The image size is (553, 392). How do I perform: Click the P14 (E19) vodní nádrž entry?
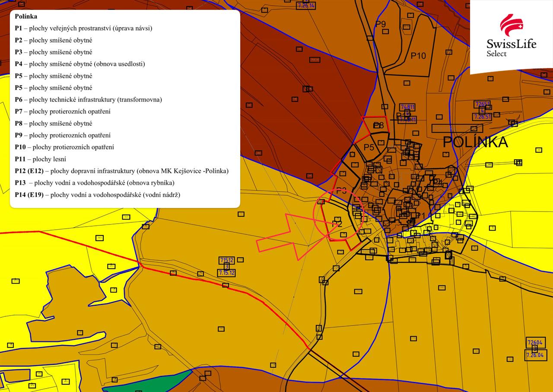[x=97, y=195]
